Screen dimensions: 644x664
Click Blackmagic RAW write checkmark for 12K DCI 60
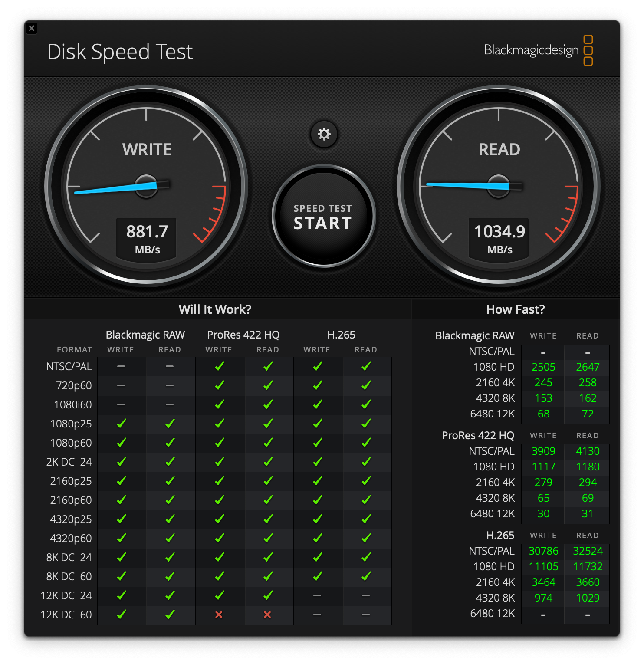coord(122,614)
